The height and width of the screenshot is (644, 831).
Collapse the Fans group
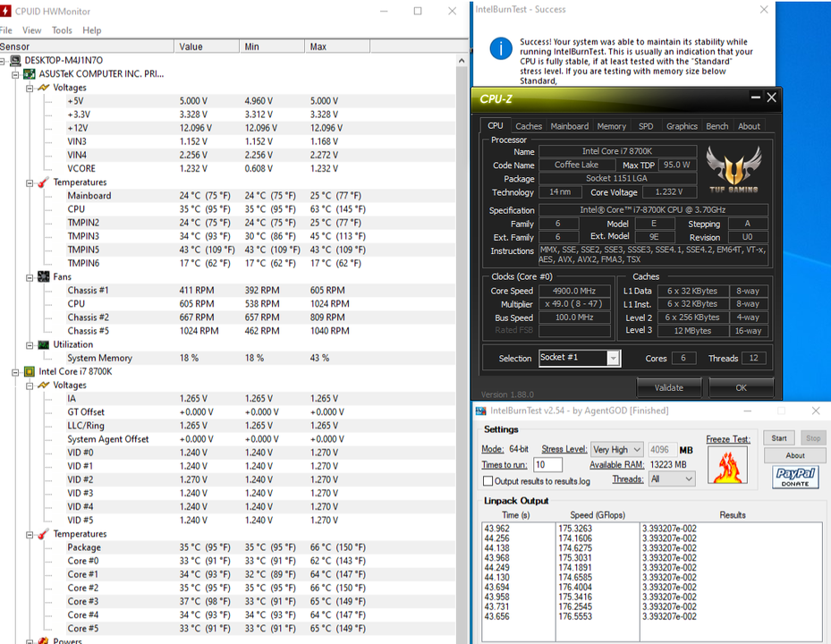pyautogui.click(x=30, y=278)
